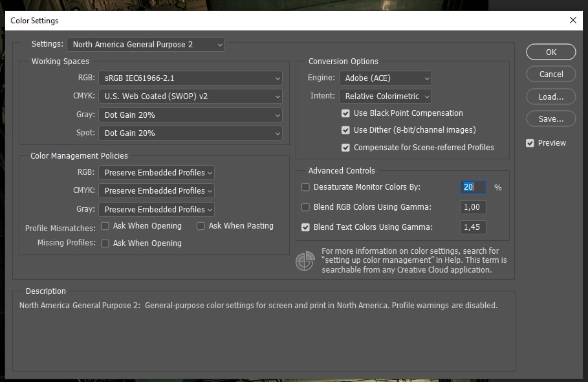The width and height of the screenshot is (588, 382).
Task: Click the help text about setting up color management
Action: click(414, 260)
